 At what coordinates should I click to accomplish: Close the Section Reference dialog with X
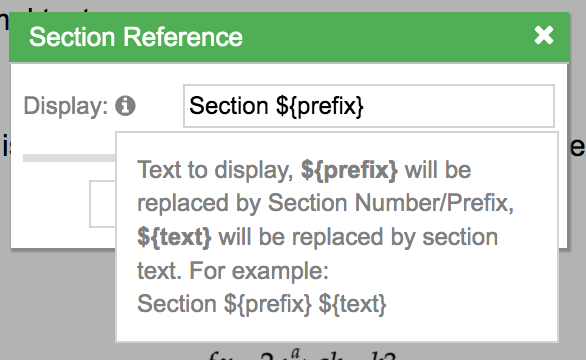(544, 36)
